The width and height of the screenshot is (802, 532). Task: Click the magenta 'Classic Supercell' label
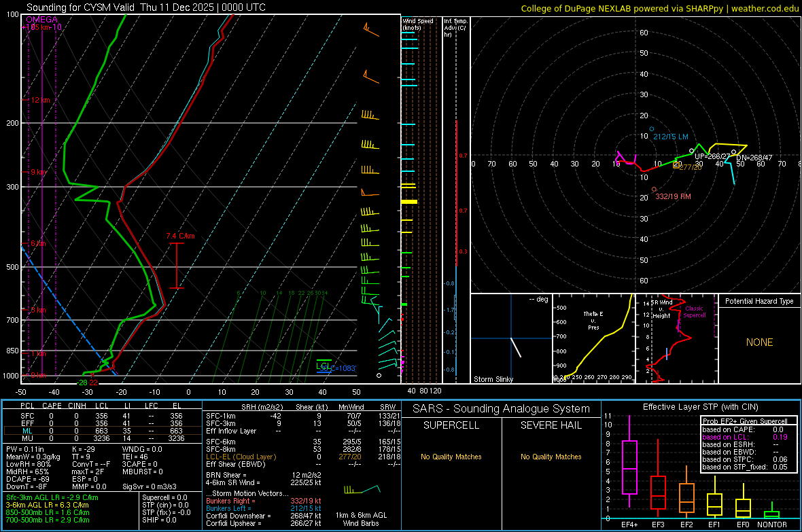(x=694, y=312)
